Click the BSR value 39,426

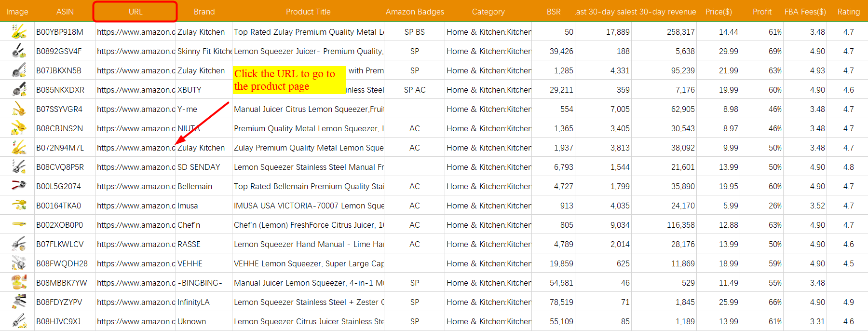[x=561, y=51]
